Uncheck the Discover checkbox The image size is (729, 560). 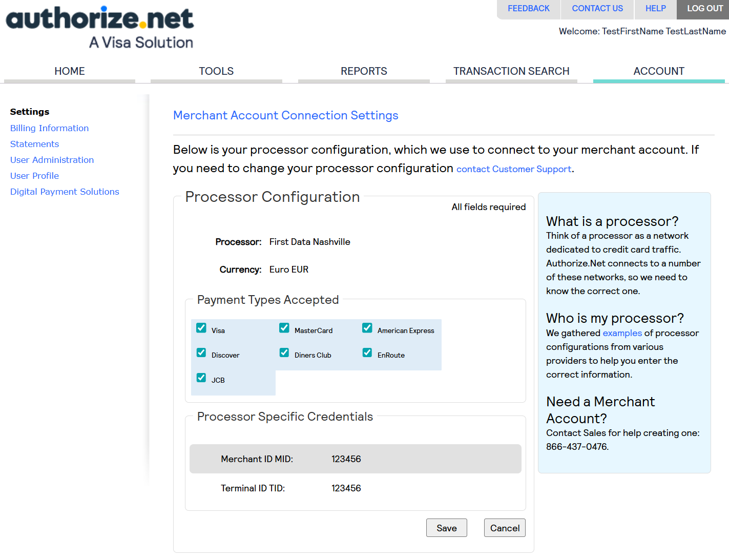tap(201, 352)
